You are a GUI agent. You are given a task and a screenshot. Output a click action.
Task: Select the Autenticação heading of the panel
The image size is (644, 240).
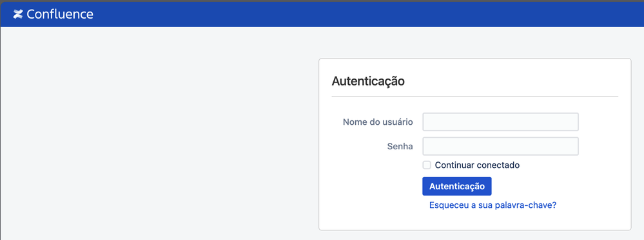(x=368, y=81)
